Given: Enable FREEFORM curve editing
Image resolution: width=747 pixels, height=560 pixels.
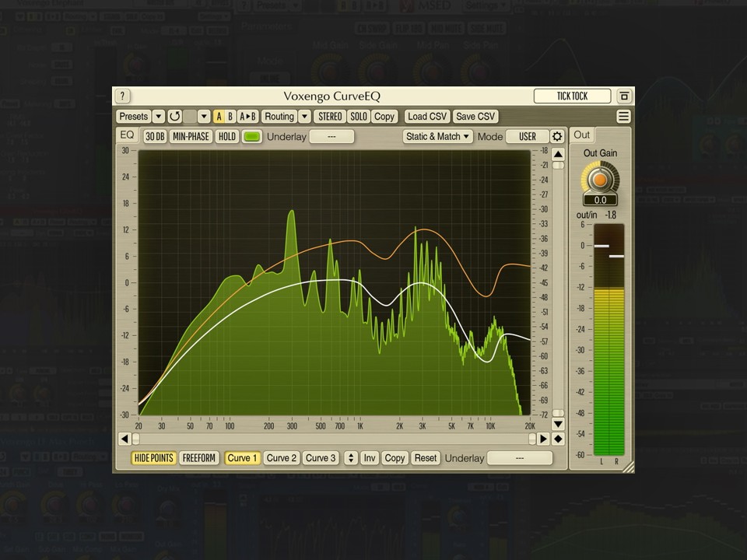Looking at the screenshot, I should [198, 458].
